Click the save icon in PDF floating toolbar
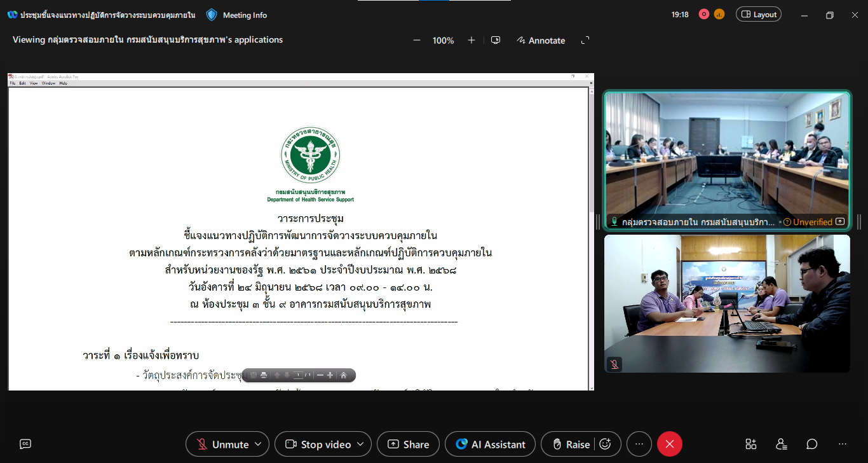 (253, 375)
